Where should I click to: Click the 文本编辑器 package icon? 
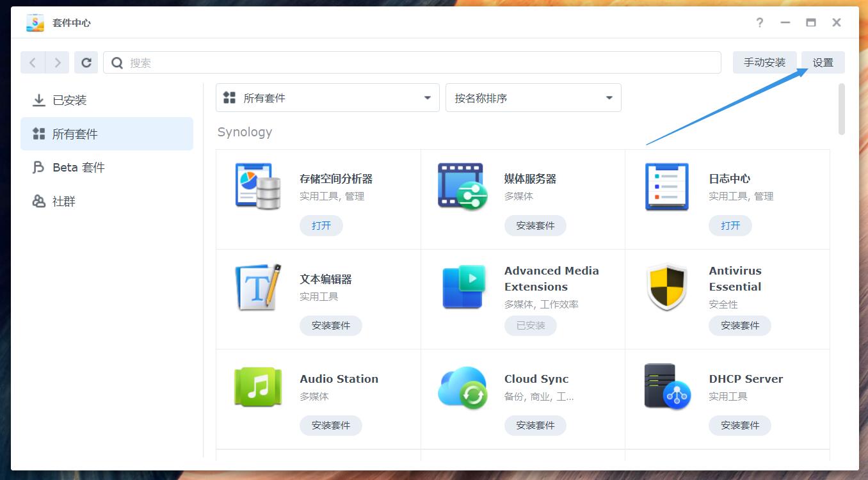coord(257,287)
